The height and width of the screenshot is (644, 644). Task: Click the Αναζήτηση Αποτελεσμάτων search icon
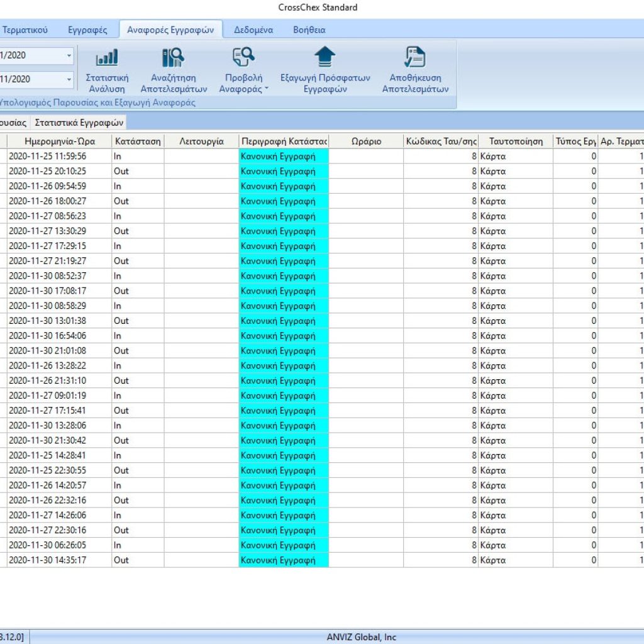tap(173, 57)
